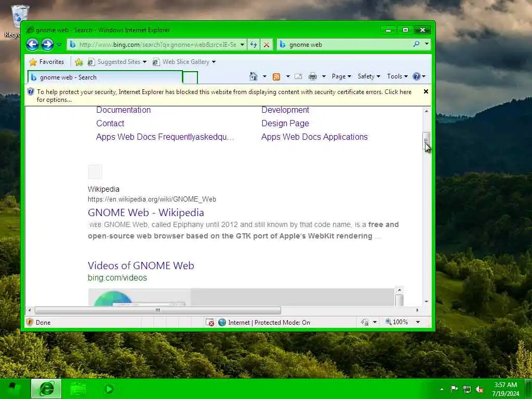
Task: Open Windows Explorer from the taskbar
Action: (x=78, y=389)
